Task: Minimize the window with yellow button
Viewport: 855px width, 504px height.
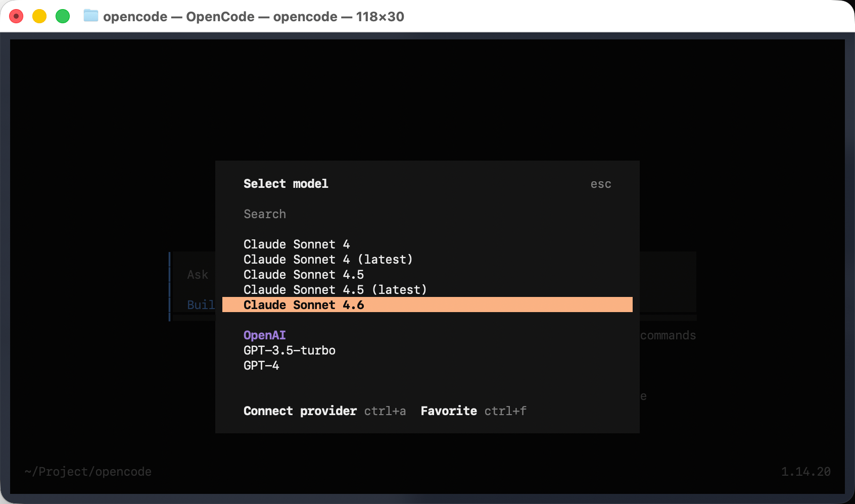Action: pyautogui.click(x=39, y=16)
